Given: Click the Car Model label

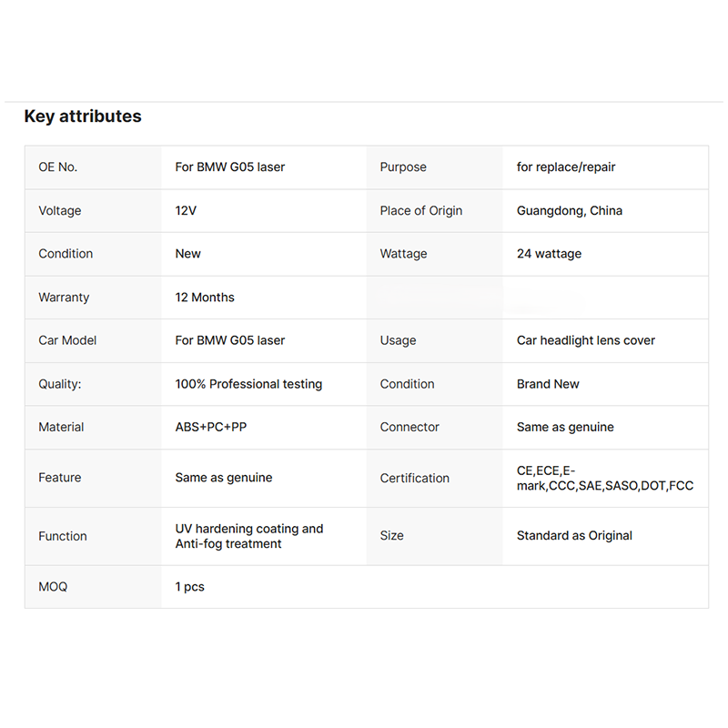Looking at the screenshot, I should click(67, 340).
